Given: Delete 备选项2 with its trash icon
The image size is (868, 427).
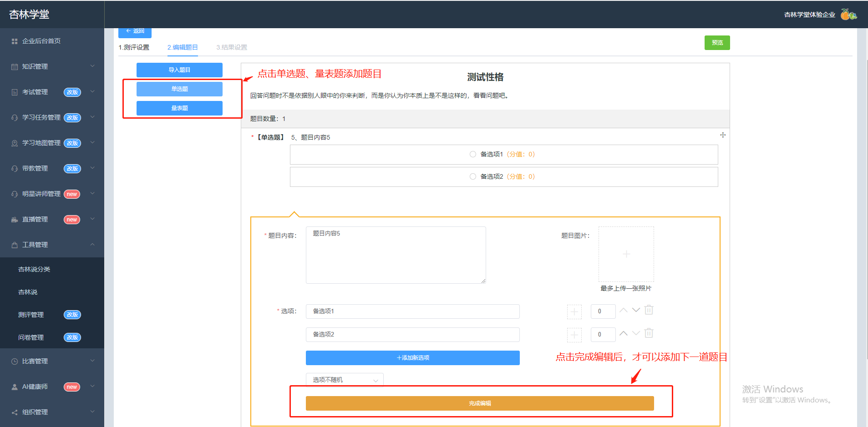Looking at the screenshot, I should pyautogui.click(x=649, y=333).
